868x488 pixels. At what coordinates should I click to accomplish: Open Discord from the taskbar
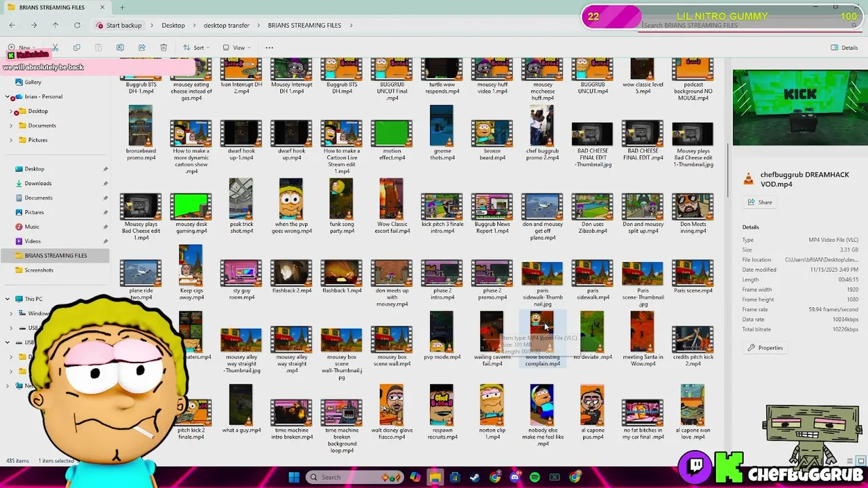click(x=515, y=477)
